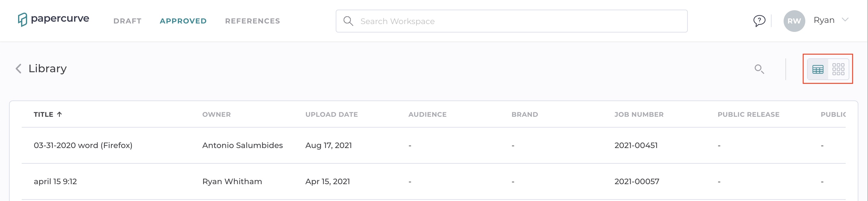Screen dimensions: 868x201
Task: Focus the Search Workspace field
Action: point(511,21)
